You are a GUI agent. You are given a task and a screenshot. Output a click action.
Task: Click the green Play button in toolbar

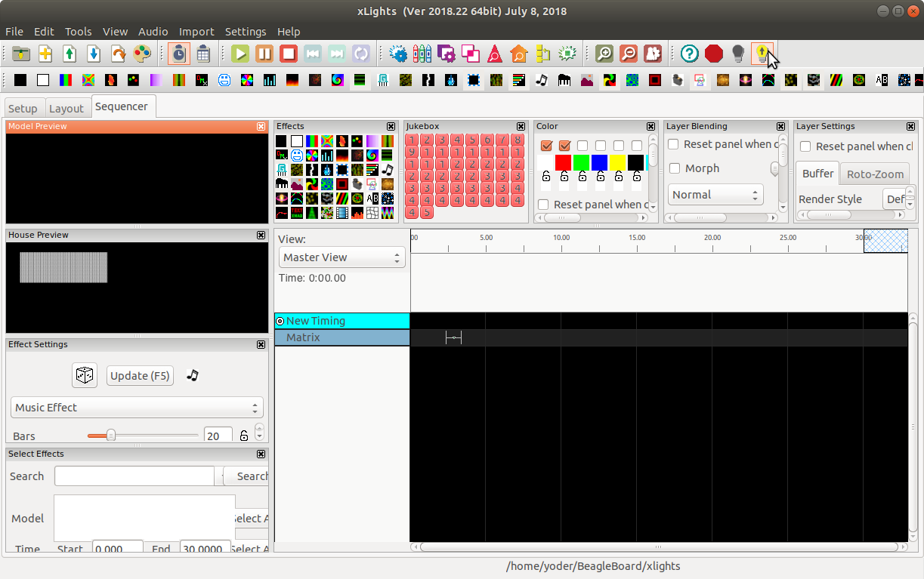(x=240, y=54)
